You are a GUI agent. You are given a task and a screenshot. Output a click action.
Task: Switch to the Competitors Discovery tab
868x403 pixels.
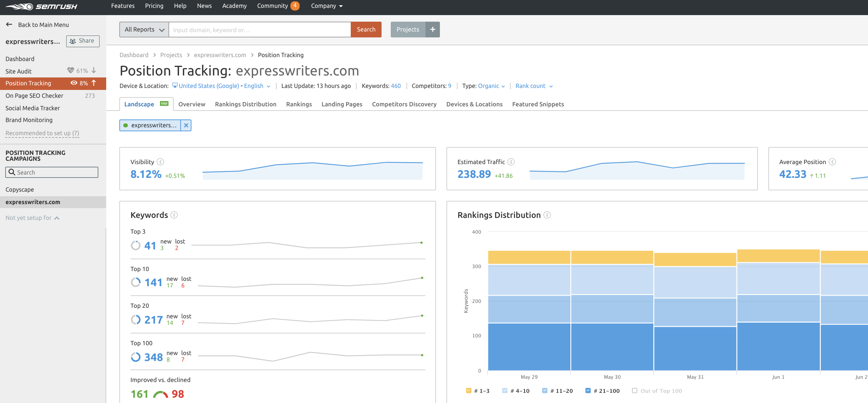click(x=404, y=104)
